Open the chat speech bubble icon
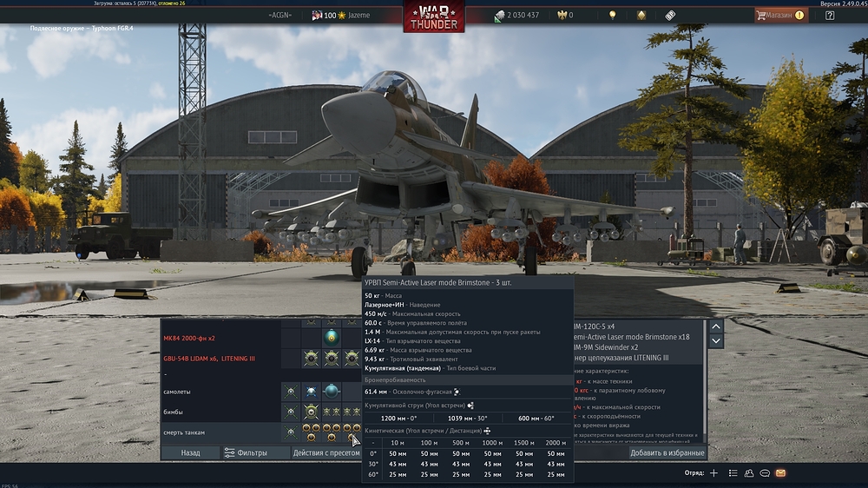This screenshot has height=488, width=868. (x=765, y=473)
